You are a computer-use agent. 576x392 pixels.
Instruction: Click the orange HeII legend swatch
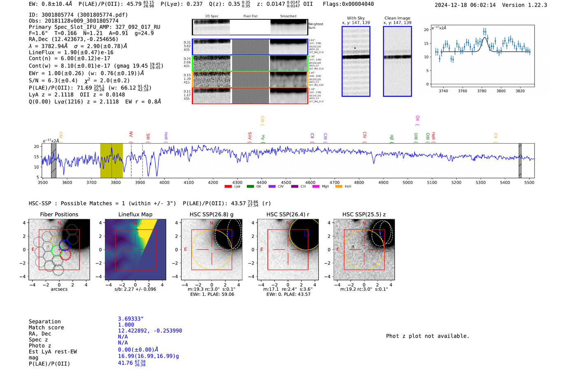click(x=339, y=187)
